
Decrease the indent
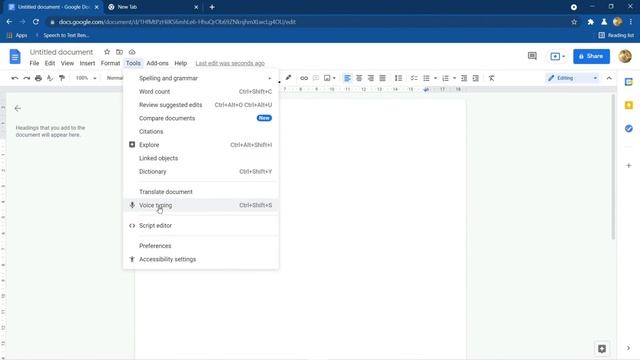(464, 78)
